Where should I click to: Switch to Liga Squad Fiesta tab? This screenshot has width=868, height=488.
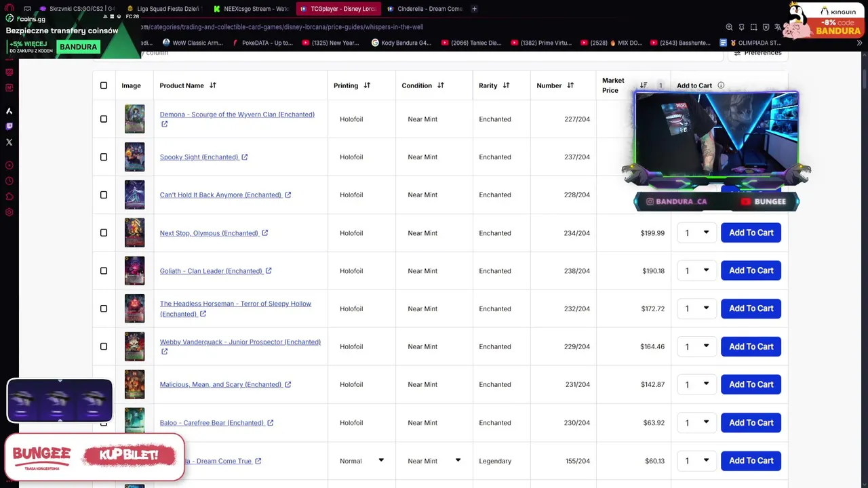pyautogui.click(x=164, y=9)
